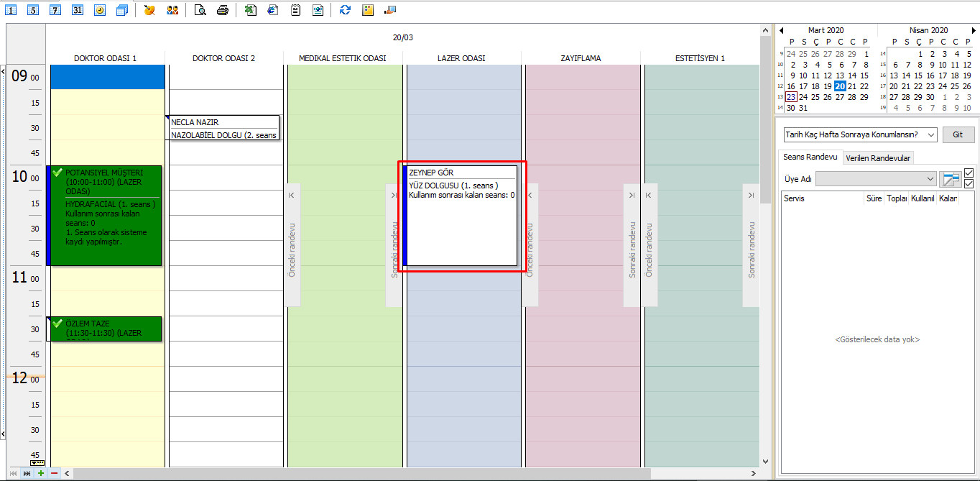
Task: Go to next month with right arrow
Action: [974, 30]
